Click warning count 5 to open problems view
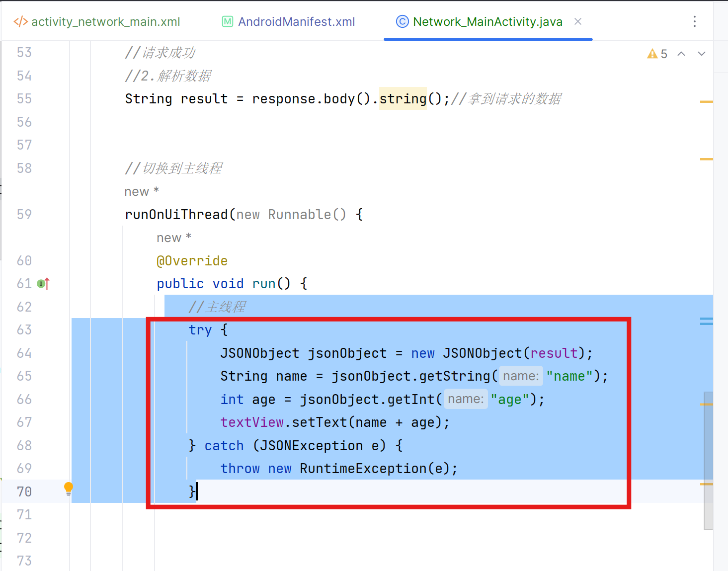The height and width of the screenshot is (571, 728). 664,54
